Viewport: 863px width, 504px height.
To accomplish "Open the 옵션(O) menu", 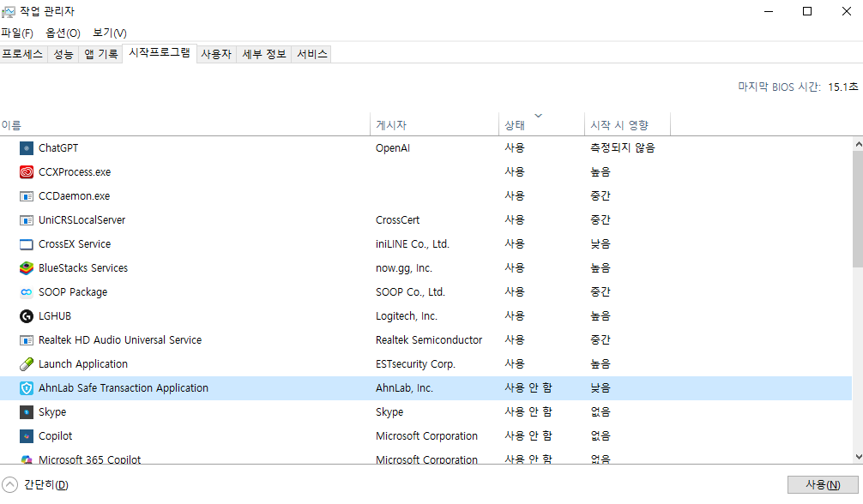I will (x=63, y=33).
